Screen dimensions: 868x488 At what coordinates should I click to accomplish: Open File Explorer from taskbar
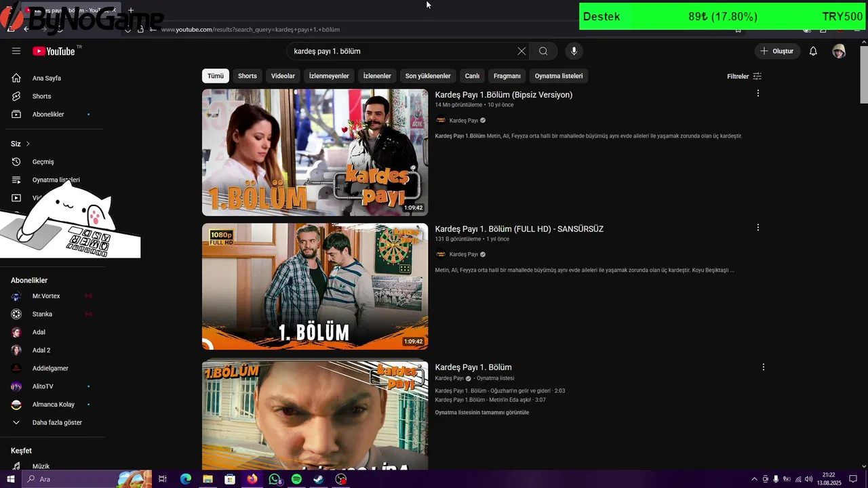[208, 479]
